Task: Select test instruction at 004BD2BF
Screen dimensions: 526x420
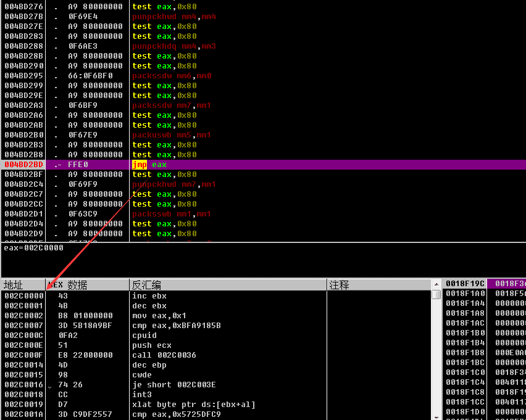Action: click(x=164, y=175)
